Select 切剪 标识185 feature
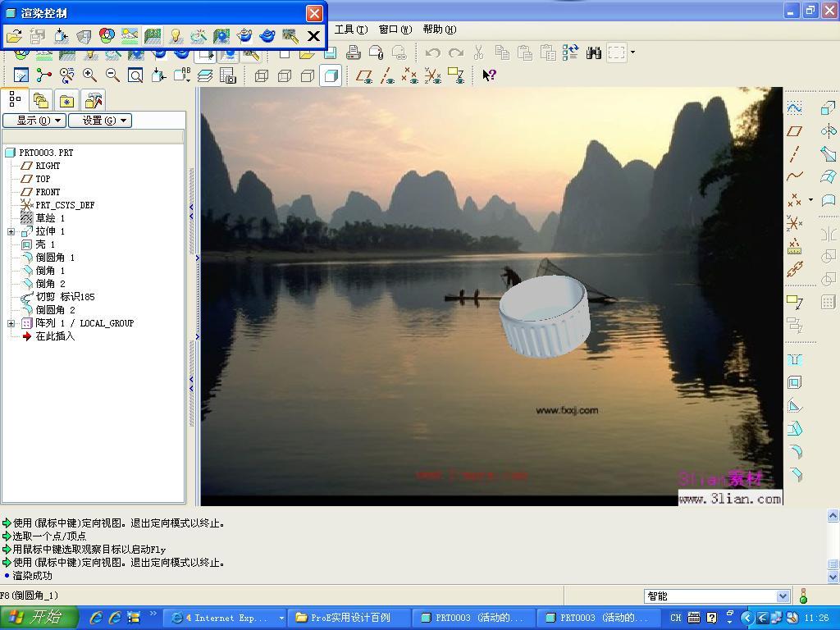 point(65,297)
